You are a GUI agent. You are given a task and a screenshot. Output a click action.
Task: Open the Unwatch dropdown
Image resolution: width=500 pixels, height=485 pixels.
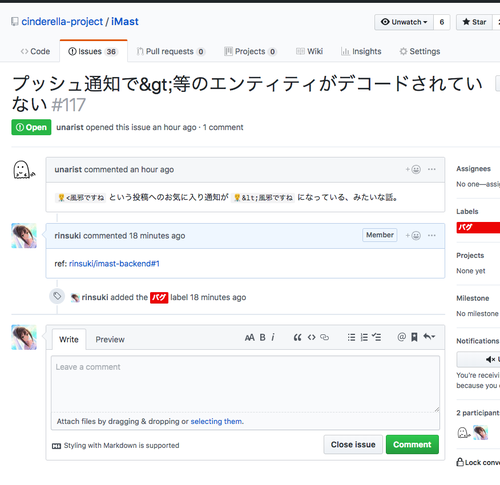pos(404,22)
